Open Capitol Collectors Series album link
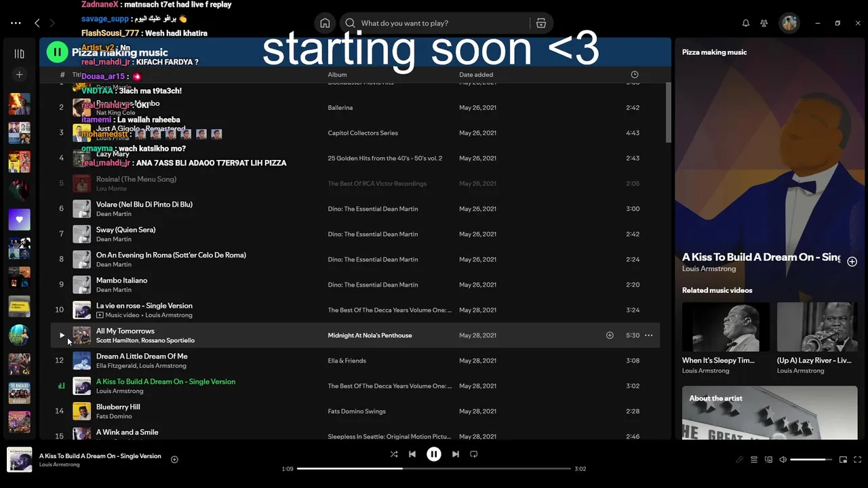 tap(363, 133)
